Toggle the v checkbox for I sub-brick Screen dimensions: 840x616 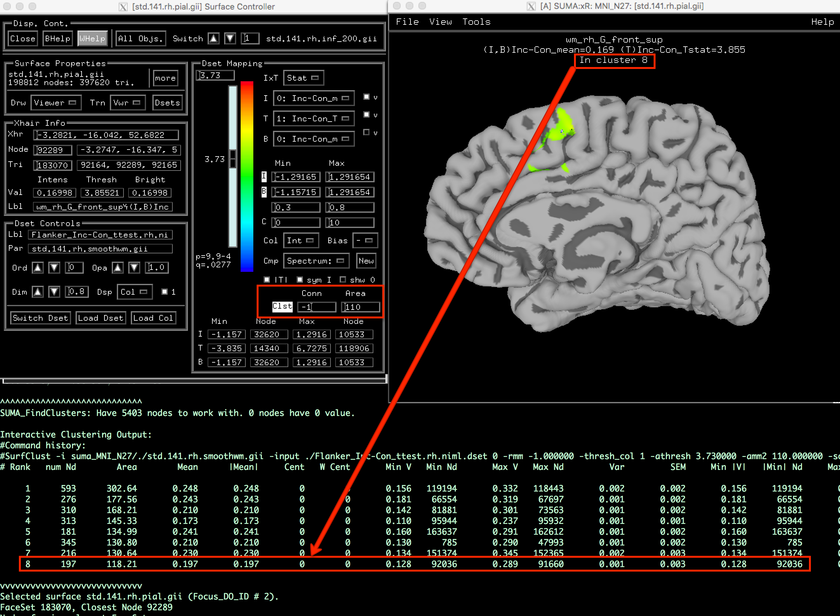pos(366,97)
